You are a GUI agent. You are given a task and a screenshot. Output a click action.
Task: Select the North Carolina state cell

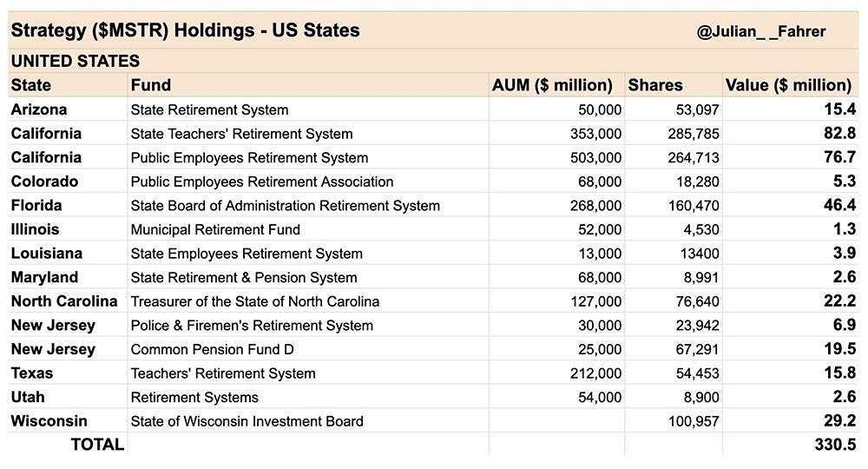[x=64, y=301]
